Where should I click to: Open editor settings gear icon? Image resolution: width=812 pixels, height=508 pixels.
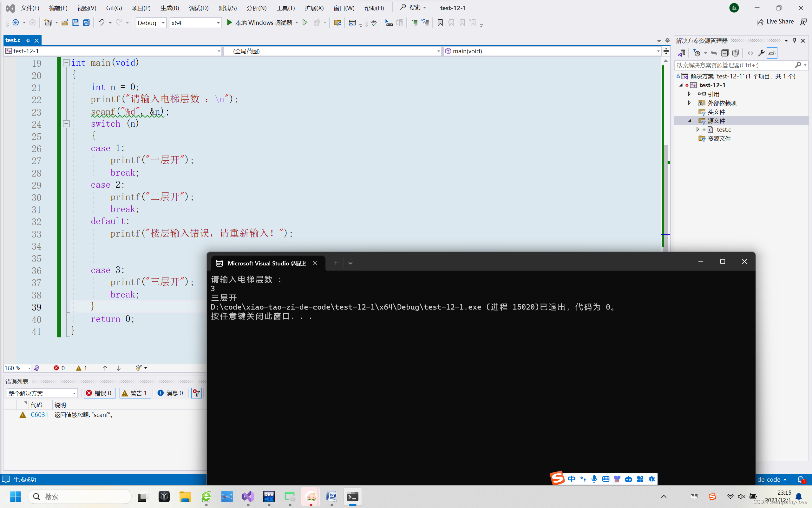tap(667, 40)
